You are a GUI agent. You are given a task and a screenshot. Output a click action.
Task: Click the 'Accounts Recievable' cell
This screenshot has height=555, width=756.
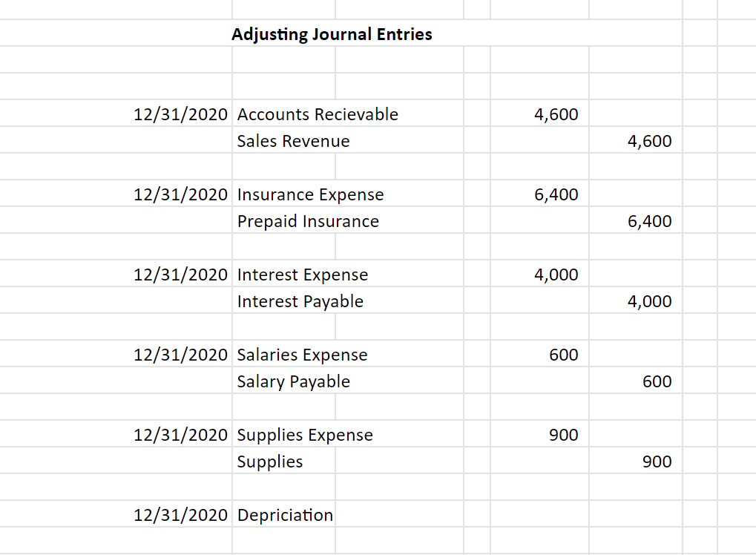[318, 114]
